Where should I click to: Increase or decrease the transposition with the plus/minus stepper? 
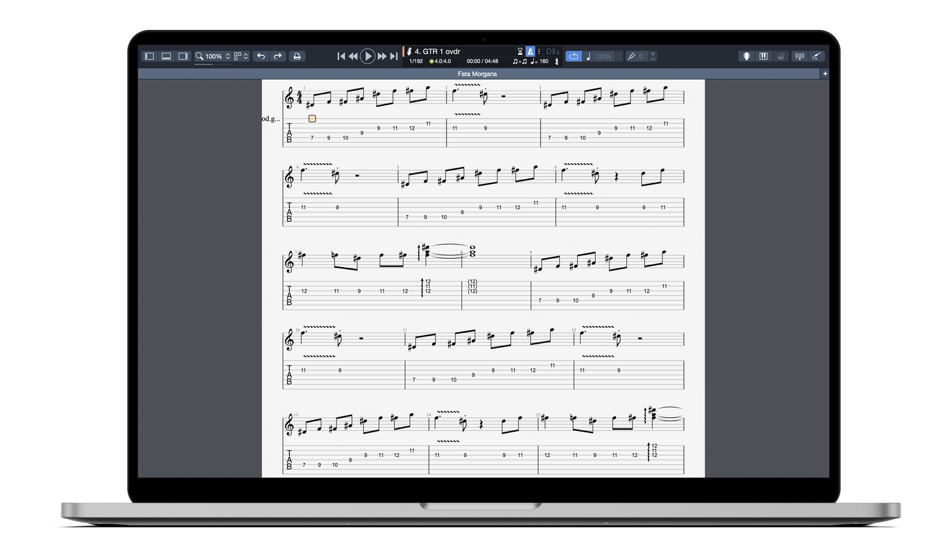[653, 57]
